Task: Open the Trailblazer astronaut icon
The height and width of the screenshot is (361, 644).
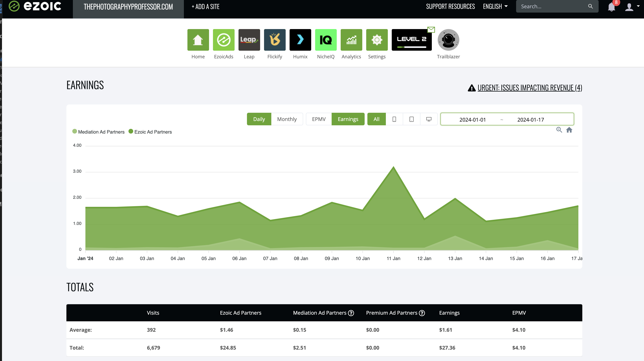Action: (x=448, y=40)
